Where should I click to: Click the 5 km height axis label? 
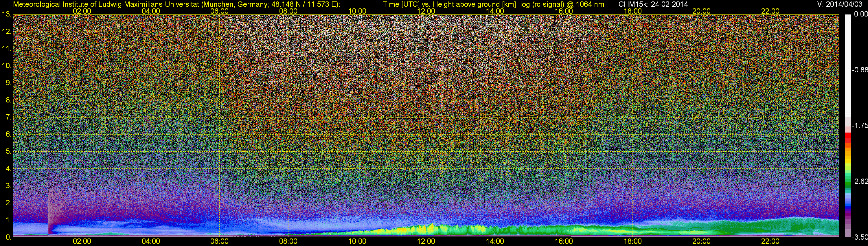coord(8,151)
